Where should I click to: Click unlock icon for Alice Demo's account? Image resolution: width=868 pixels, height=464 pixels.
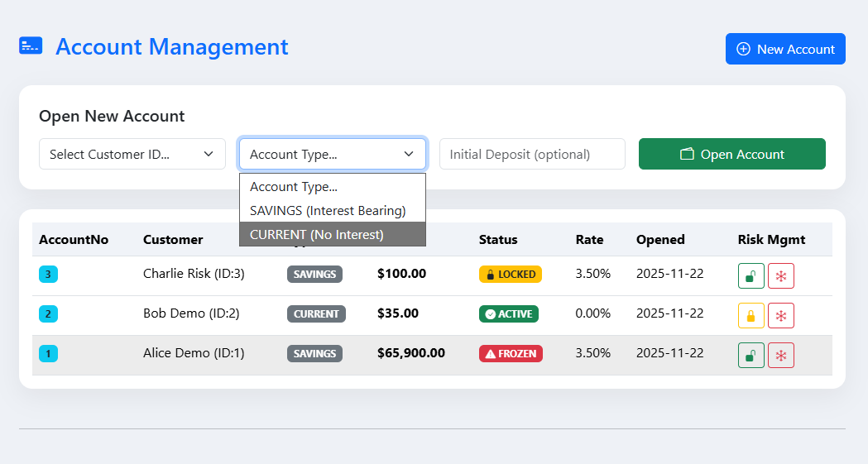click(751, 355)
